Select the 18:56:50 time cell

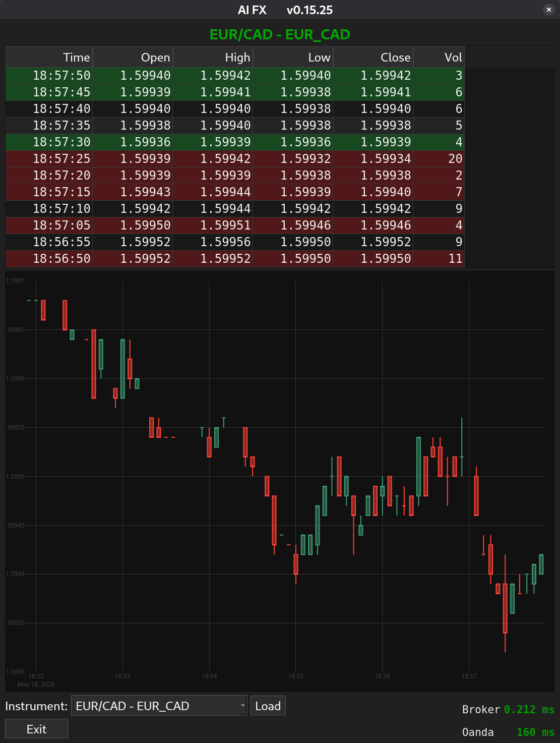[x=49, y=259]
